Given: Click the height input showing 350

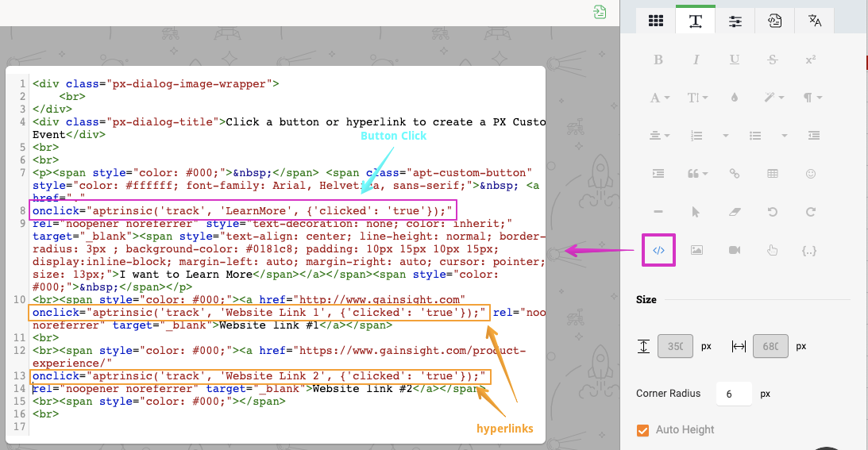Looking at the screenshot, I should click(675, 346).
